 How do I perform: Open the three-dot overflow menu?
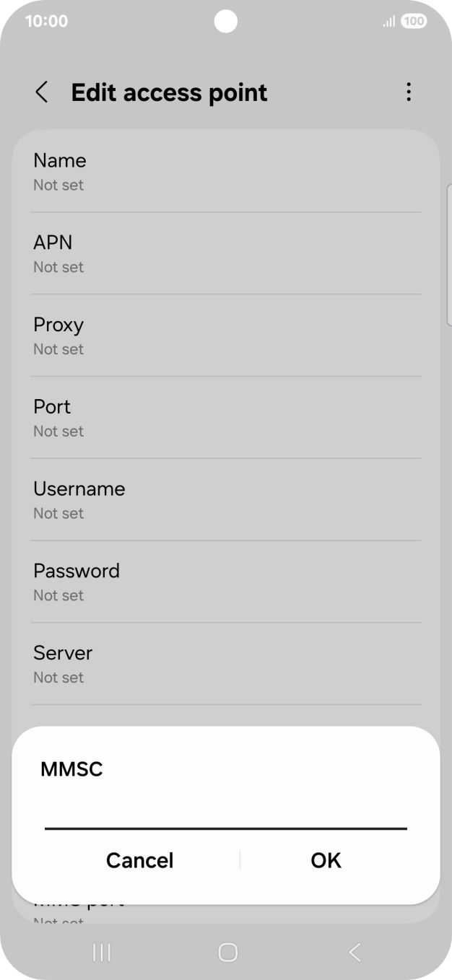pyautogui.click(x=409, y=92)
